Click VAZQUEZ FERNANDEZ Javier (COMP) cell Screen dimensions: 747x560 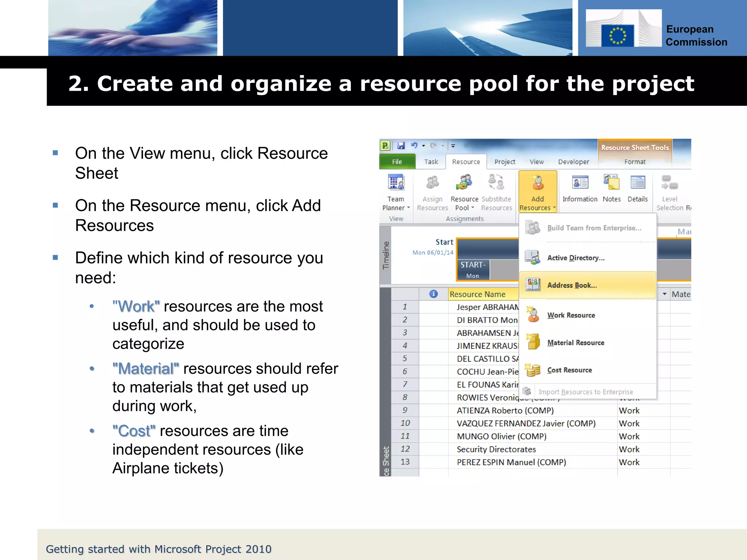click(533, 423)
